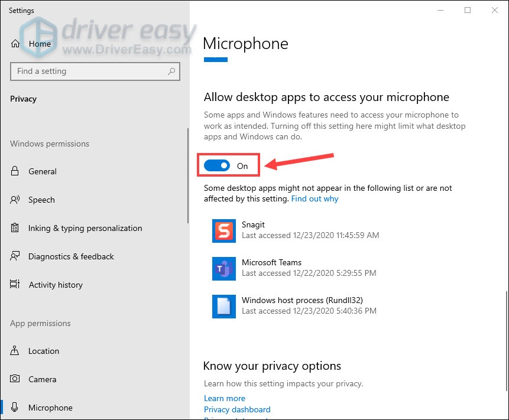Click the Snagit app icon
Image resolution: width=509 pixels, height=420 pixels.
(223, 231)
